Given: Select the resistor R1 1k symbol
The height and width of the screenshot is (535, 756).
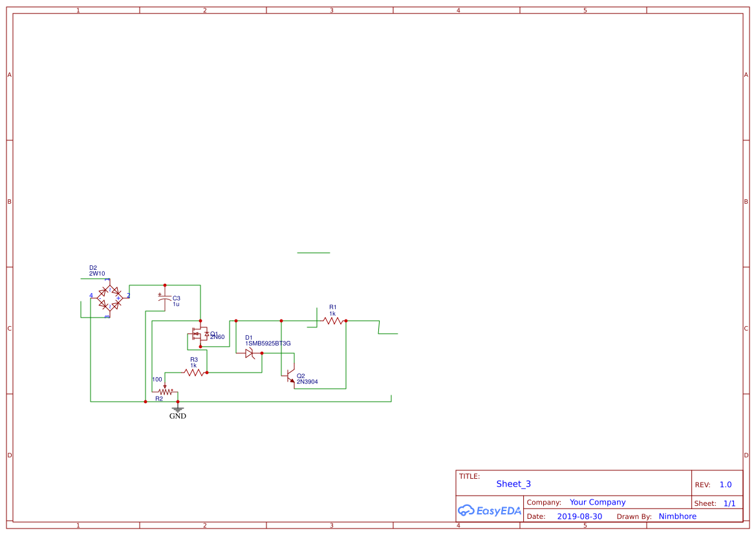Looking at the screenshot, I should coord(332,320).
